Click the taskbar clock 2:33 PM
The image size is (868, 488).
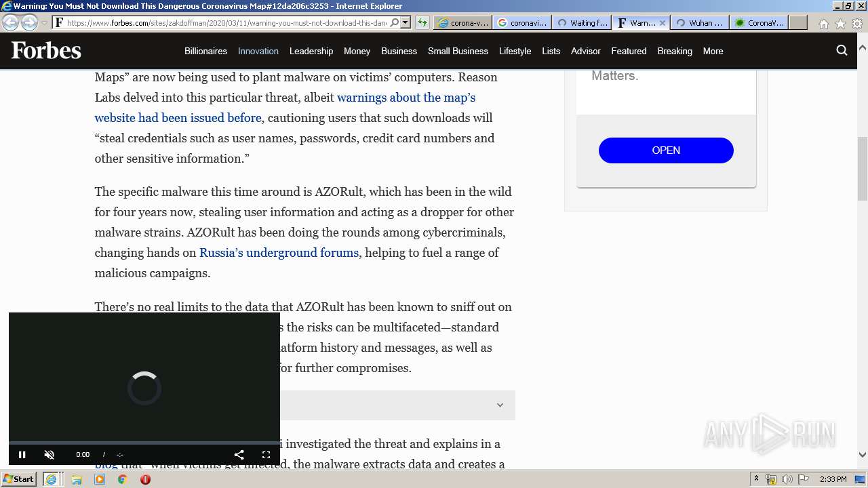tap(833, 479)
